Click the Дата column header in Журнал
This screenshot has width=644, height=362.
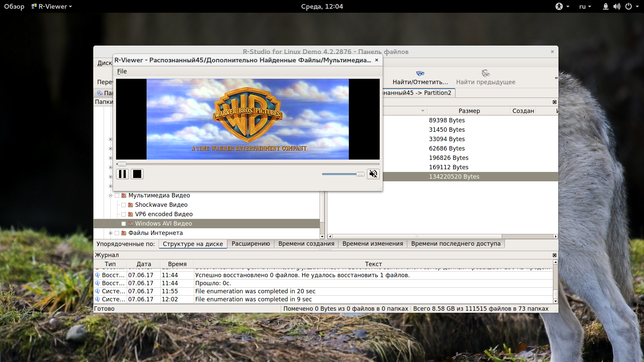[x=144, y=264]
